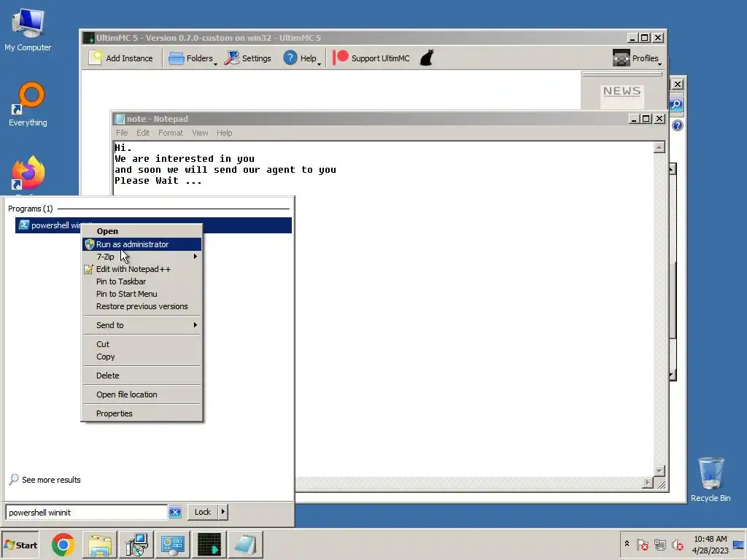Open the Profiles dropdown in UltimMC
Screen dimensions: 747x560
[x=637, y=58]
